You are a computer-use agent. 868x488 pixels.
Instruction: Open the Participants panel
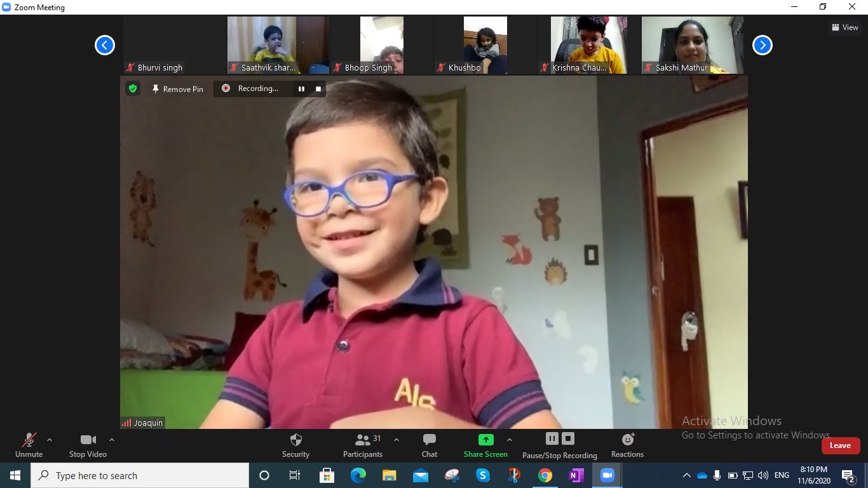(363, 445)
